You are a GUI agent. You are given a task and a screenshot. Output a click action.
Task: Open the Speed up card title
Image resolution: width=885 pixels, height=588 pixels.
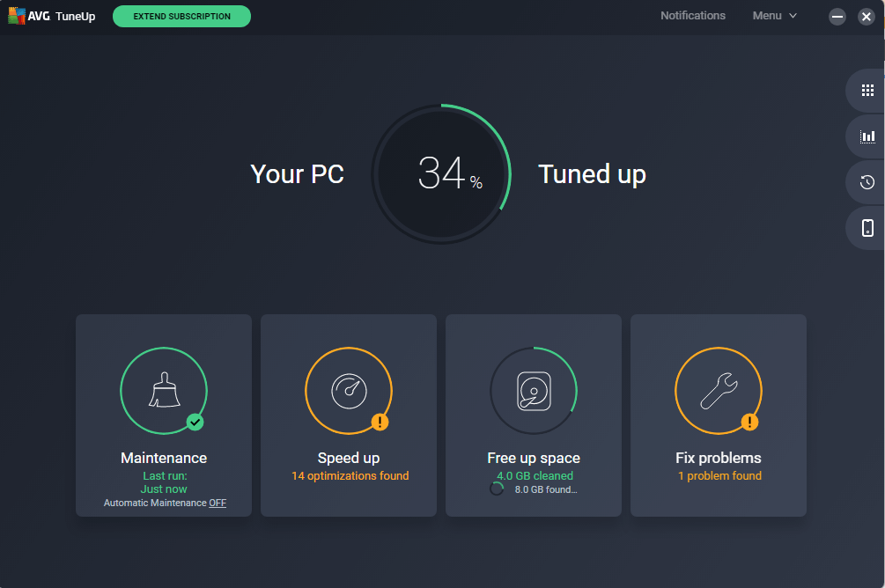349,458
